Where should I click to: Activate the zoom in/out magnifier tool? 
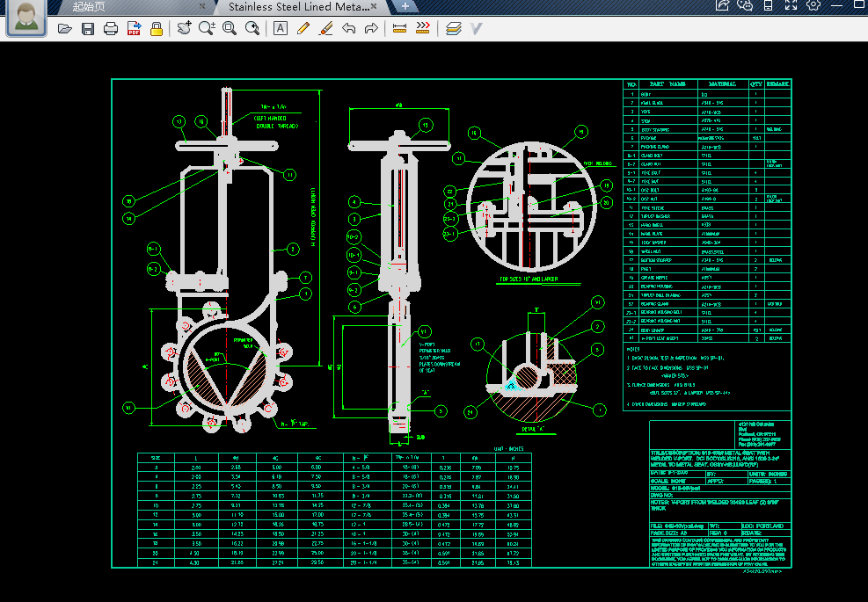coord(207,27)
